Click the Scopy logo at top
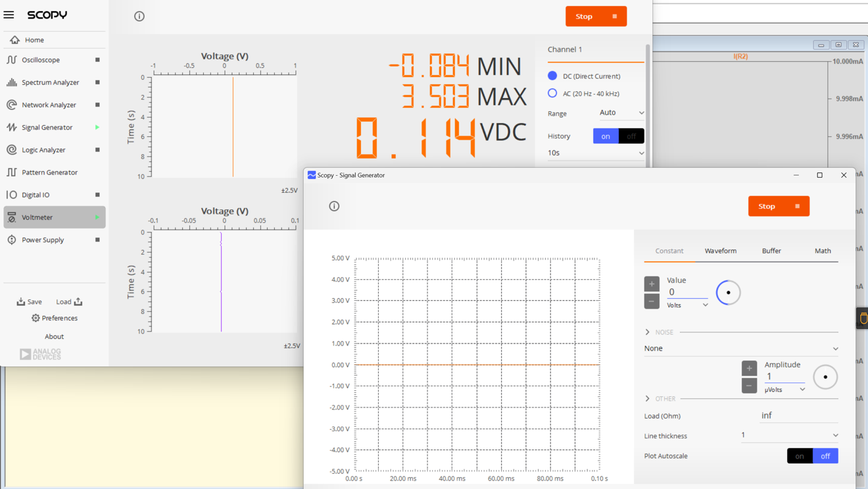This screenshot has width=868, height=489. [47, 14]
